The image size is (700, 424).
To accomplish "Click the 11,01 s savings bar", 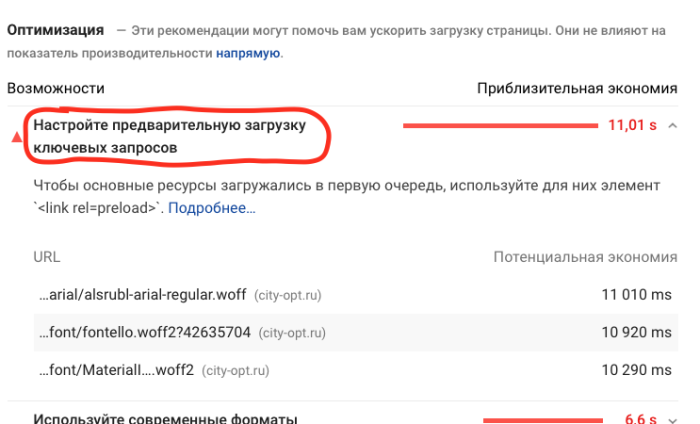I will (x=500, y=126).
